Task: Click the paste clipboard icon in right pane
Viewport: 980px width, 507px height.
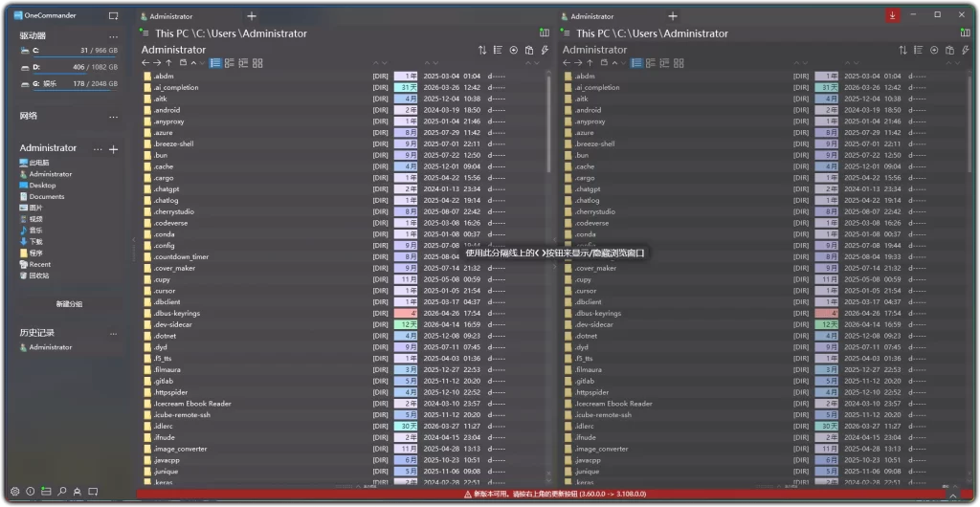Action: [950, 50]
